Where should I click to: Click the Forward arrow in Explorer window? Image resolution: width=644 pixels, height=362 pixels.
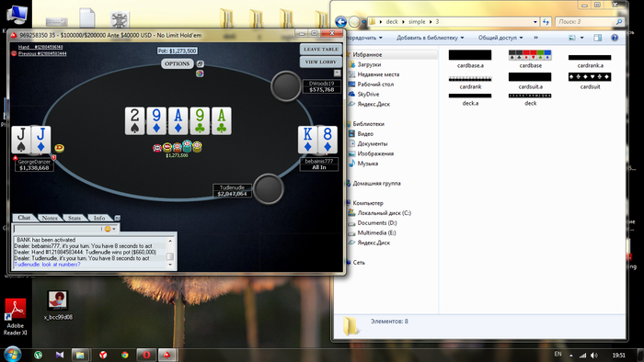click(354, 22)
